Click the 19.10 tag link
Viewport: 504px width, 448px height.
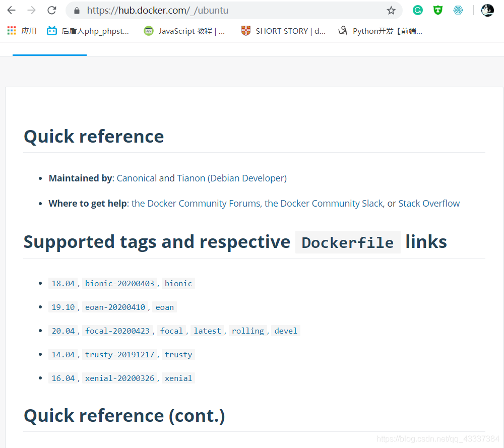point(63,307)
